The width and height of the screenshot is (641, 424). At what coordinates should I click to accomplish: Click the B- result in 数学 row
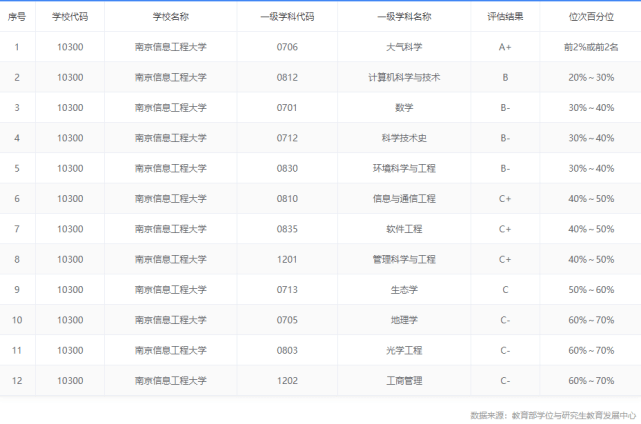click(505, 108)
